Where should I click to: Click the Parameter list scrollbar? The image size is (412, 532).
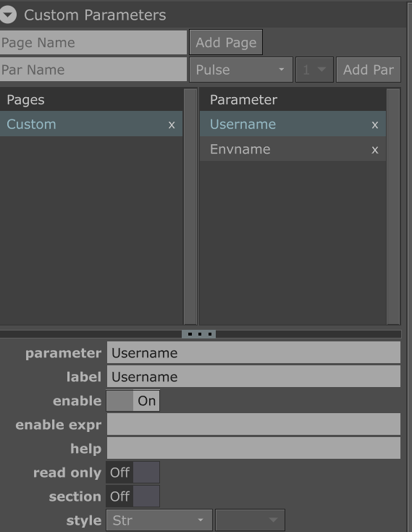point(393,207)
